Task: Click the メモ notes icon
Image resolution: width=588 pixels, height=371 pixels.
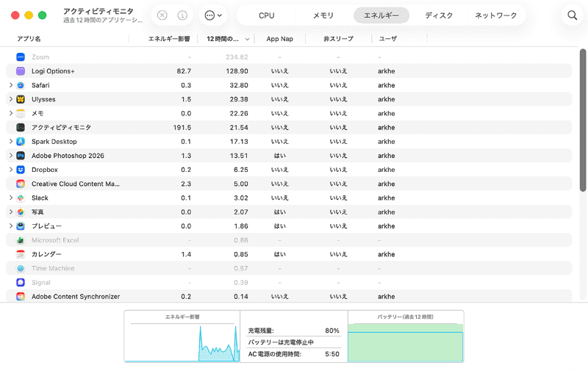Action: tap(21, 113)
